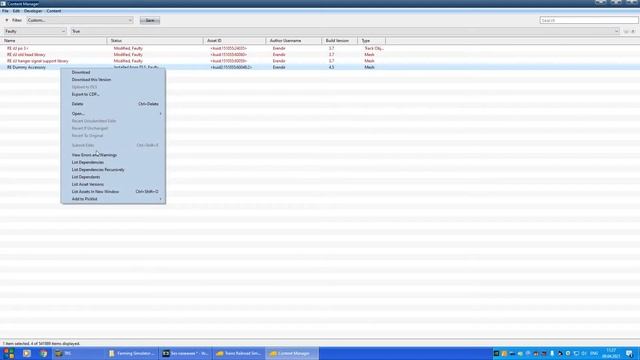Click the Save filter button
640x360 pixels.
click(x=150, y=20)
